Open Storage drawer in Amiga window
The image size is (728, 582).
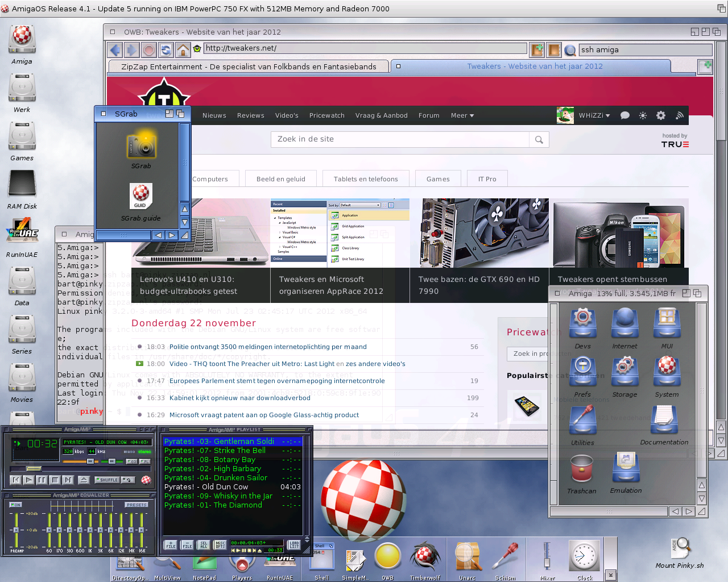point(624,371)
